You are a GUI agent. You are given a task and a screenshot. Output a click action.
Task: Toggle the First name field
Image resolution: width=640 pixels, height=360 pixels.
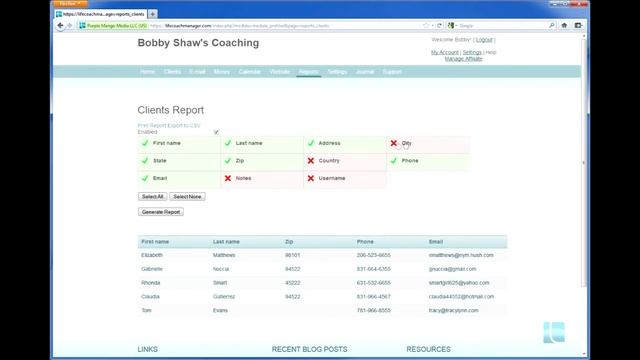click(179, 143)
